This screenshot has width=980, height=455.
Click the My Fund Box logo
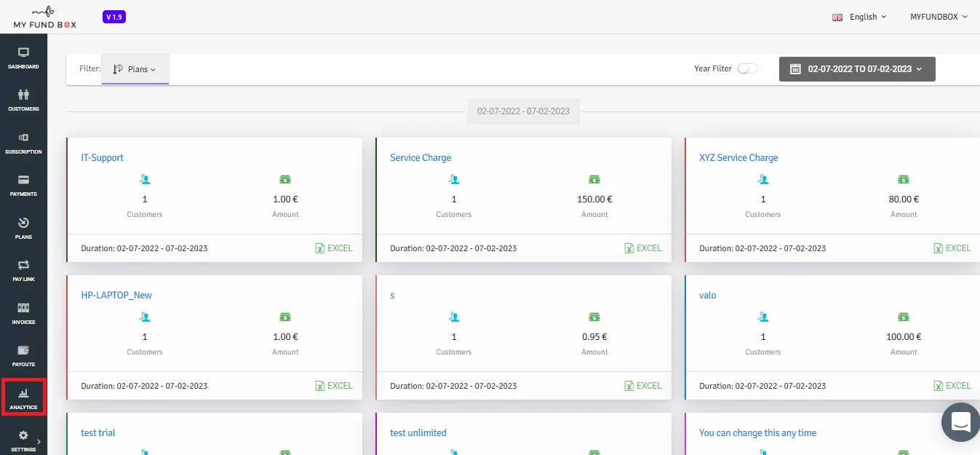click(x=44, y=17)
